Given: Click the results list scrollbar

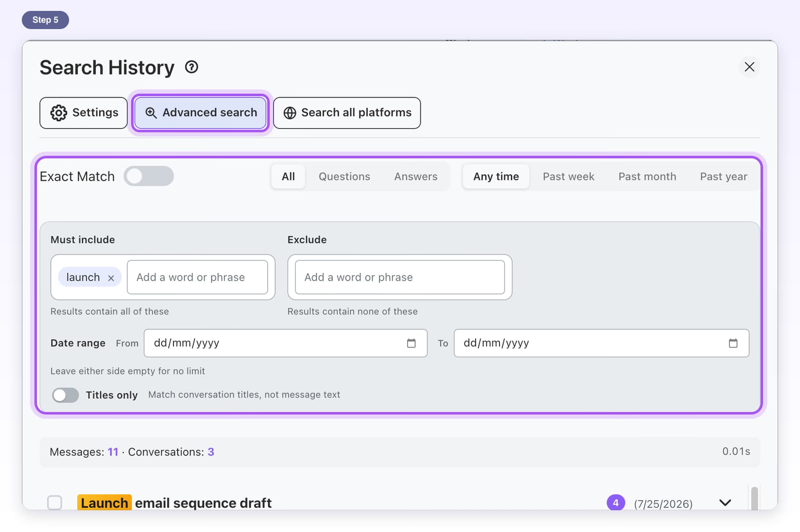Looking at the screenshot, I should tap(755, 499).
